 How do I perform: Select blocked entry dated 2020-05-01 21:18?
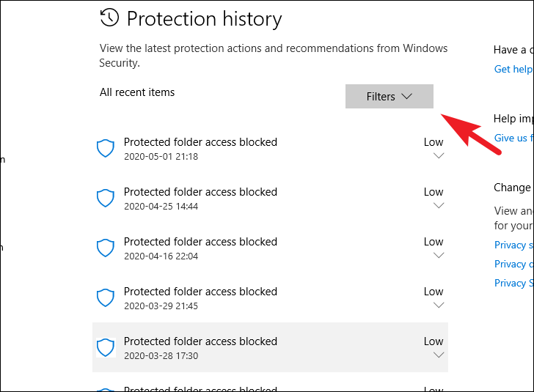click(x=200, y=148)
